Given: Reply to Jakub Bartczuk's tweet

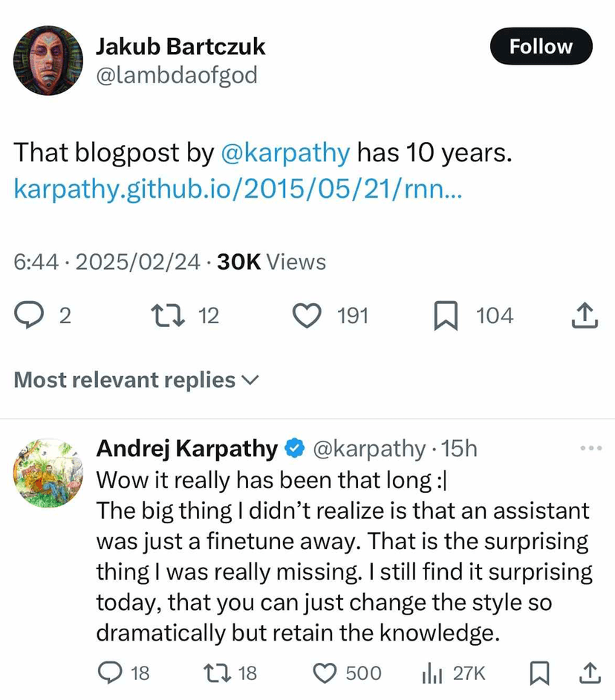Looking at the screenshot, I should click(30, 315).
